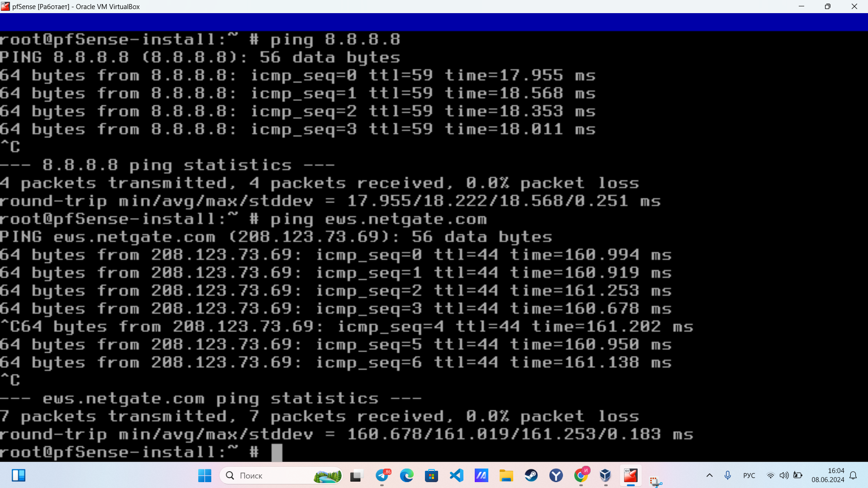Click the 'ping ews.netgate.com' command text
Viewport: 868px width, 488px height.
(x=379, y=220)
